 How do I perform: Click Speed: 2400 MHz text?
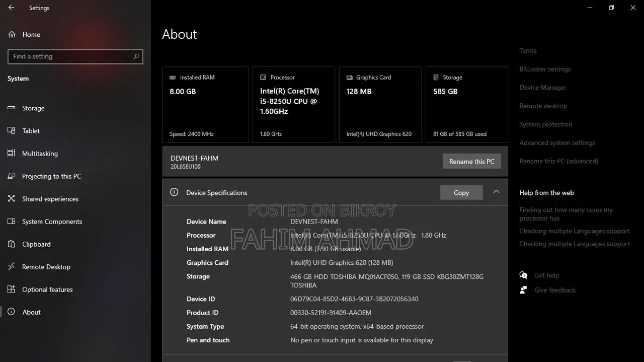[x=191, y=134]
